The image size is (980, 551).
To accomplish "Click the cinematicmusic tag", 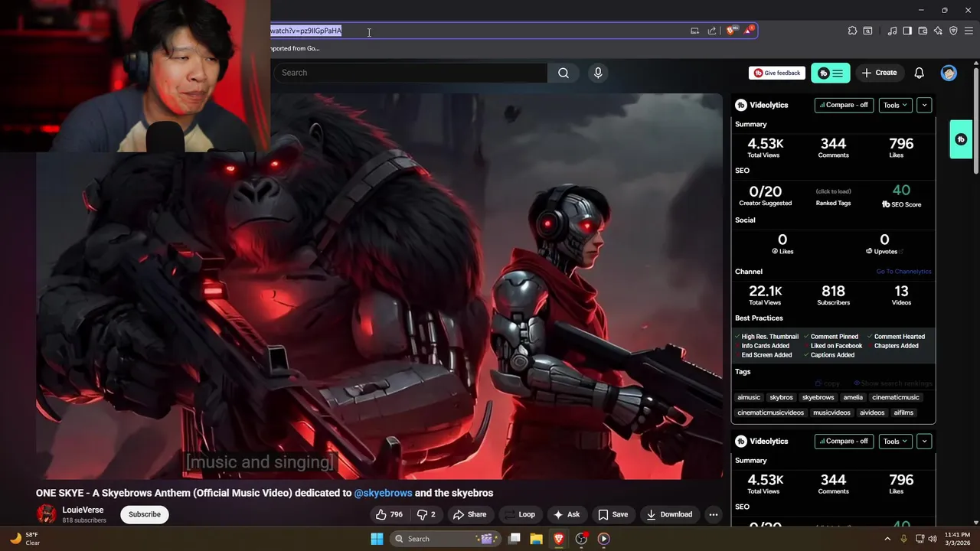I will pyautogui.click(x=896, y=397).
